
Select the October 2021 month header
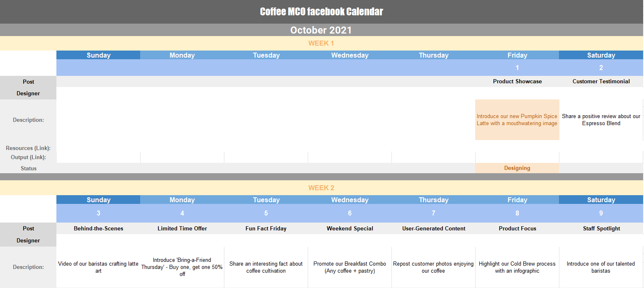[x=321, y=30]
